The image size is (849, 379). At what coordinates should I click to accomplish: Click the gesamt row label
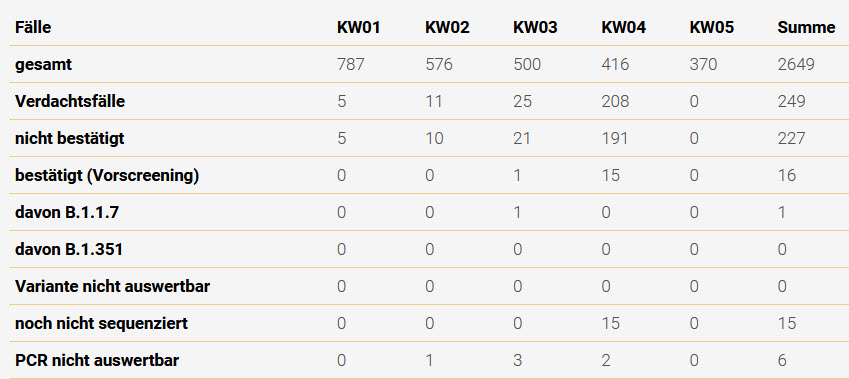[x=43, y=65]
